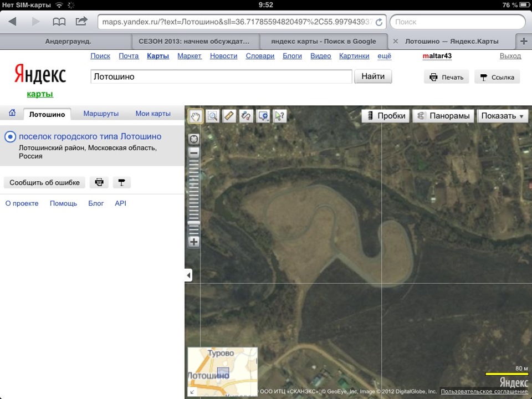The width and height of the screenshot is (532, 399).
Task: Select the Лотошино result radio marker
Action: (x=10, y=137)
